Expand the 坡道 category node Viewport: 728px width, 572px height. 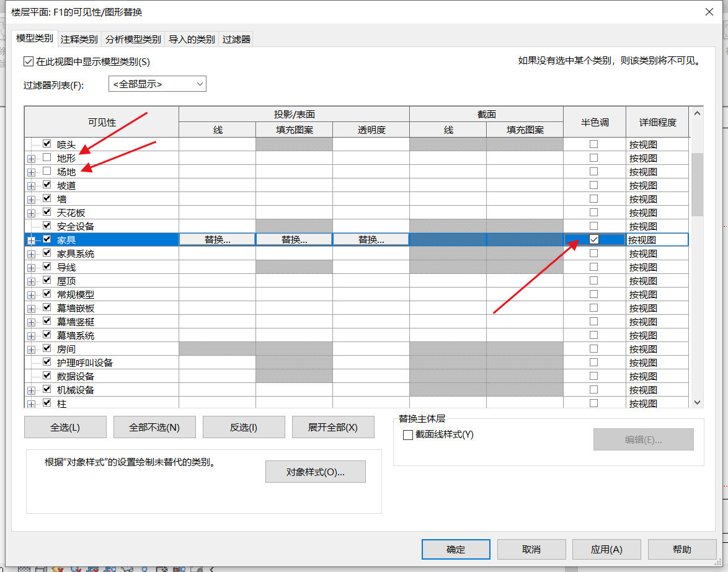[x=32, y=185]
